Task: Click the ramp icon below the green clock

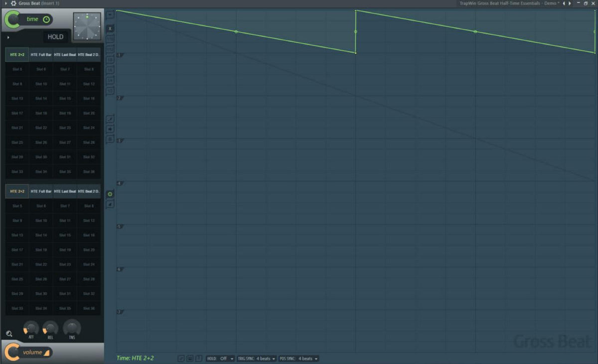Action: [110, 204]
